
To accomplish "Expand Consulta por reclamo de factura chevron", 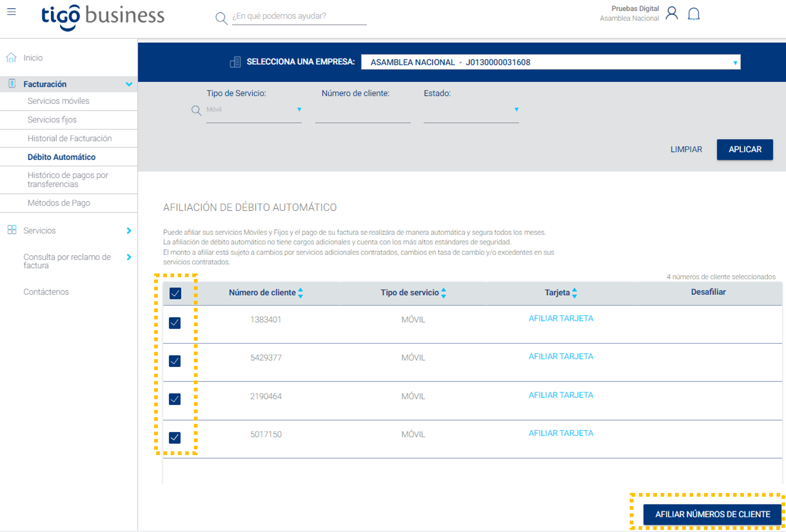I will (x=129, y=257).
